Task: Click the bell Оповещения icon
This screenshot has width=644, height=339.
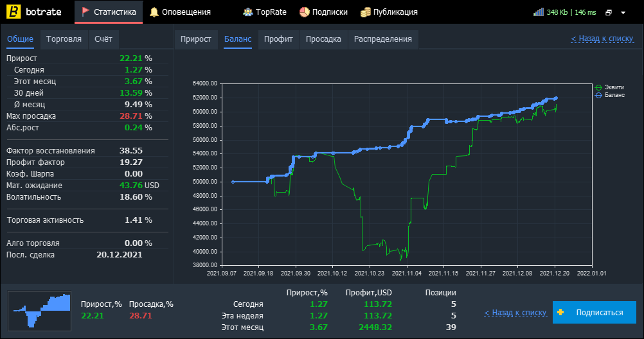Action: click(x=154, y=12)
